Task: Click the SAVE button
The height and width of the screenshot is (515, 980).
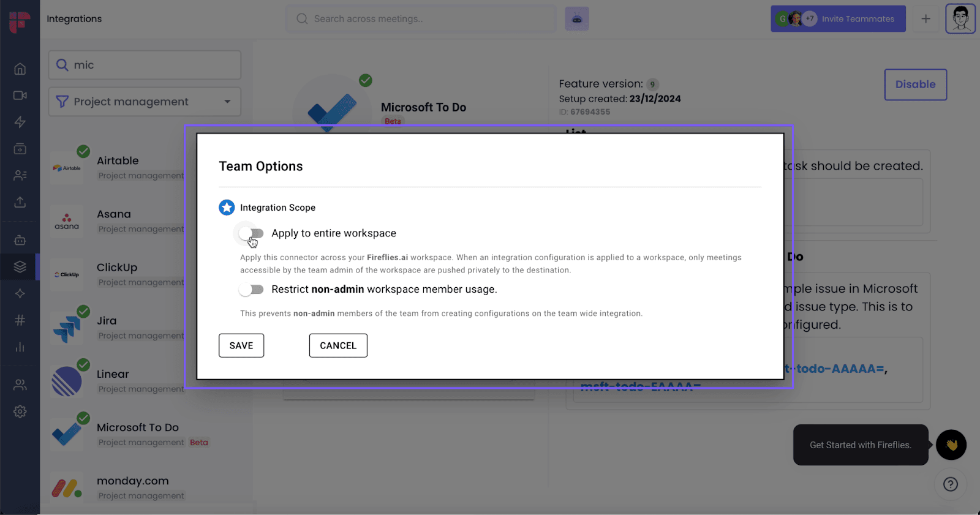Action: [241, 345]
